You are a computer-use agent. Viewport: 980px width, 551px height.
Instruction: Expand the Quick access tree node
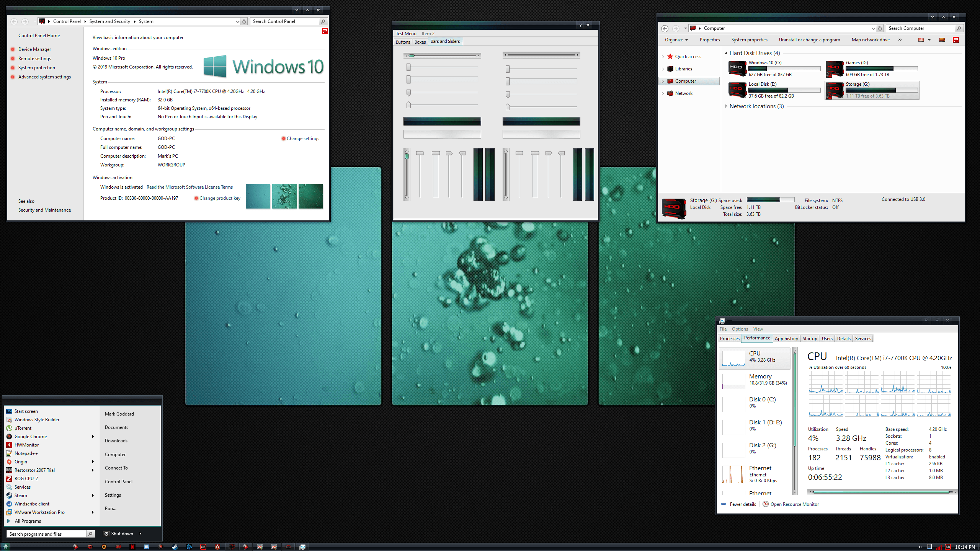point(663,57)
